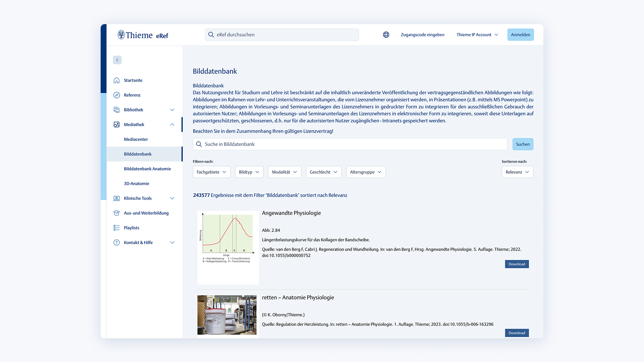
Task: Open the Angewandte Physiologie result title
Action: (x=291, y=213)
